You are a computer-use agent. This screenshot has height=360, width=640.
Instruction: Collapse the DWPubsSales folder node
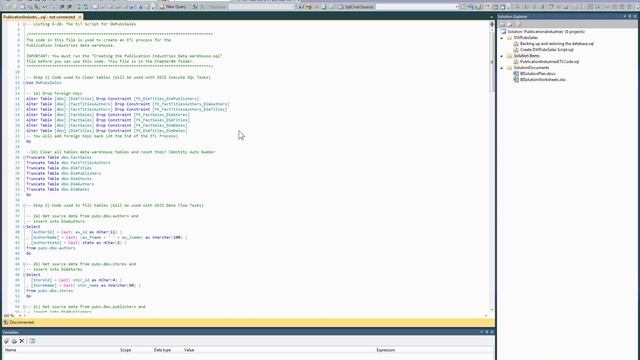[x=502, y=38]
